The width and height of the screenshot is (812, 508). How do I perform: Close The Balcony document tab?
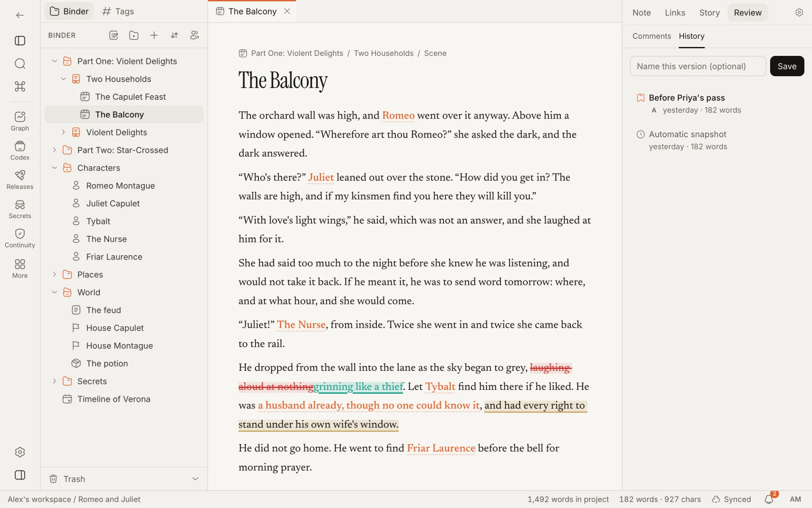(x=287, y=11)
